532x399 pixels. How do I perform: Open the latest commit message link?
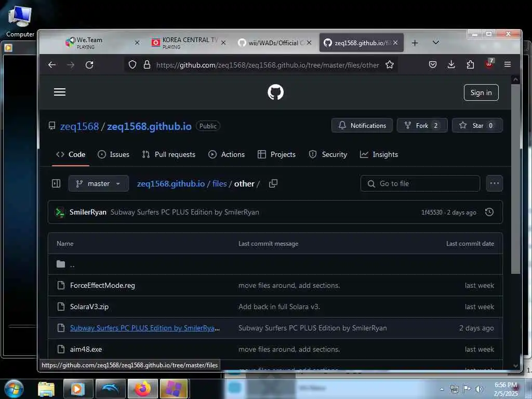pyautogui.click(x=185, y=212)
